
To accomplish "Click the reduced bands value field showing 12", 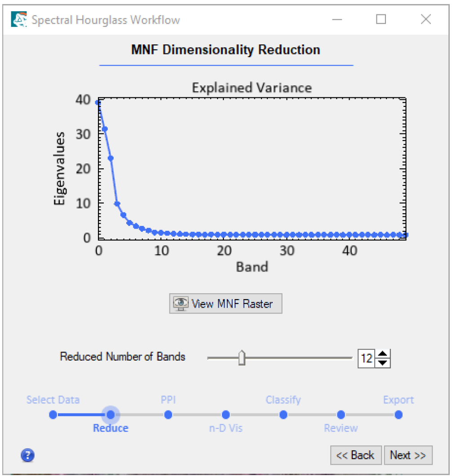I will pyautogui.click(x=366, y=358).
